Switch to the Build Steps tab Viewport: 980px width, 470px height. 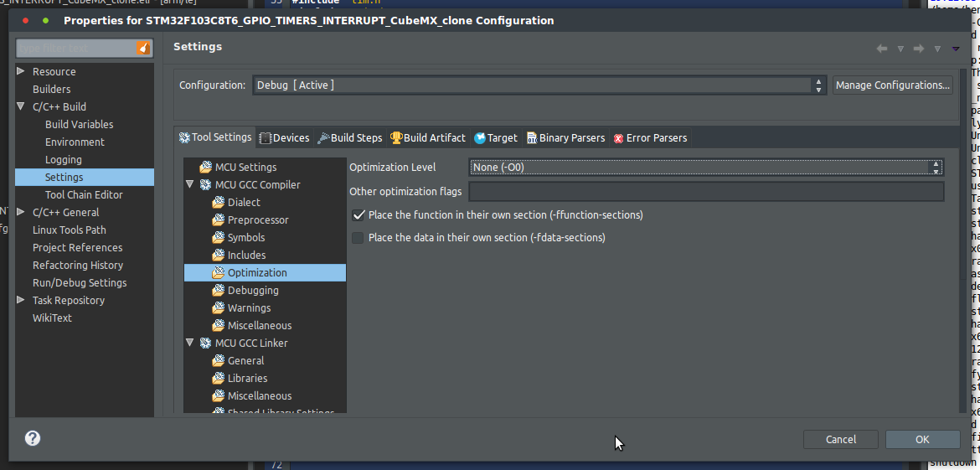point(349,137)
